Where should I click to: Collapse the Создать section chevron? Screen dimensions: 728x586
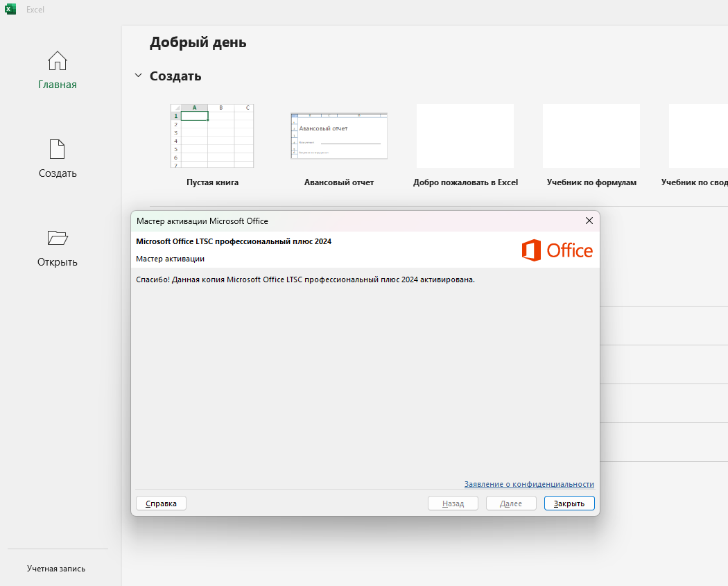coord(138,76)
